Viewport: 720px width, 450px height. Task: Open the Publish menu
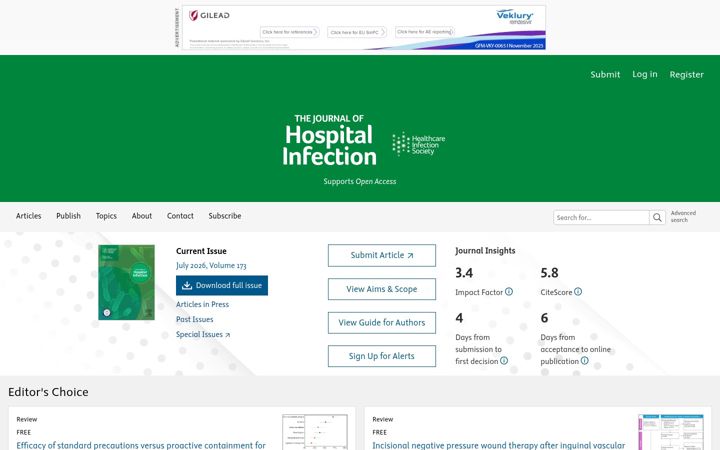click(x=68, y=216)
